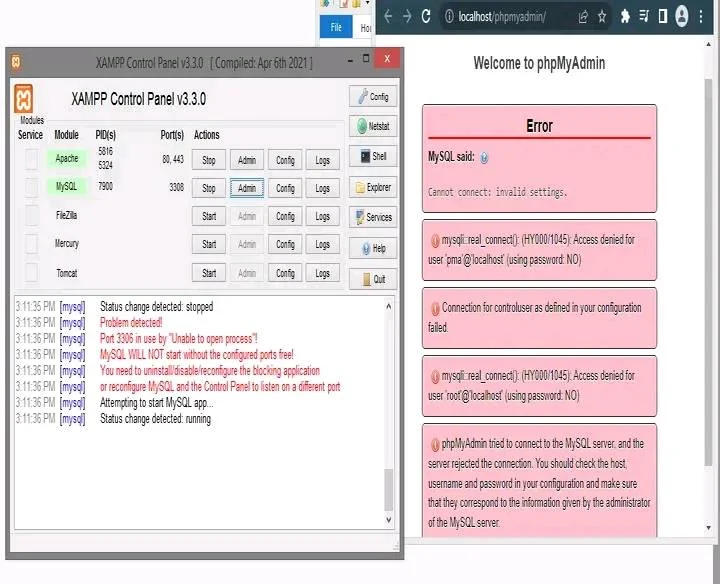
Task: Click the 'Cannot connect: invalid settings.' text
Action: coord(497,192)
